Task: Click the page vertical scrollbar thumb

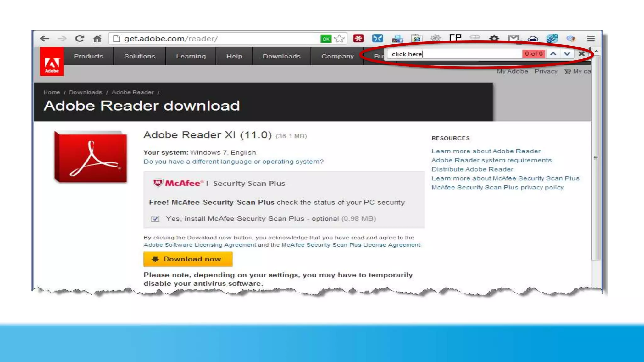Action: point(595,157)
